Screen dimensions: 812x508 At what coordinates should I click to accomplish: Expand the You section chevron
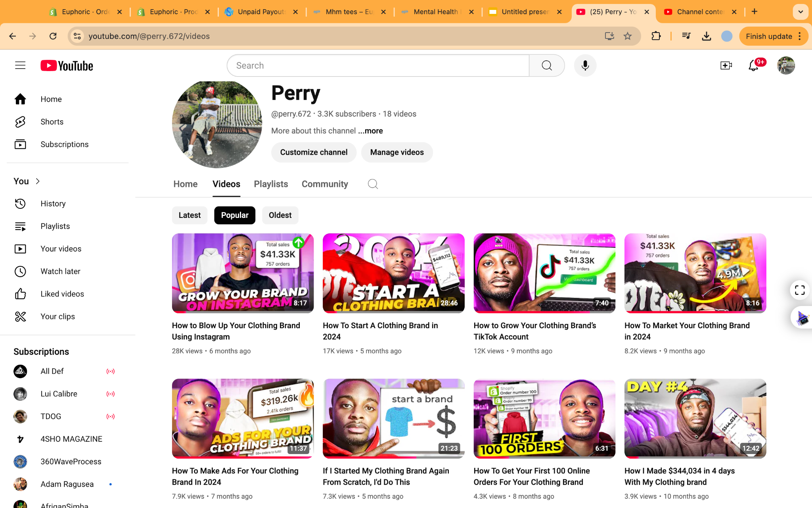click(x=38, y=181)
